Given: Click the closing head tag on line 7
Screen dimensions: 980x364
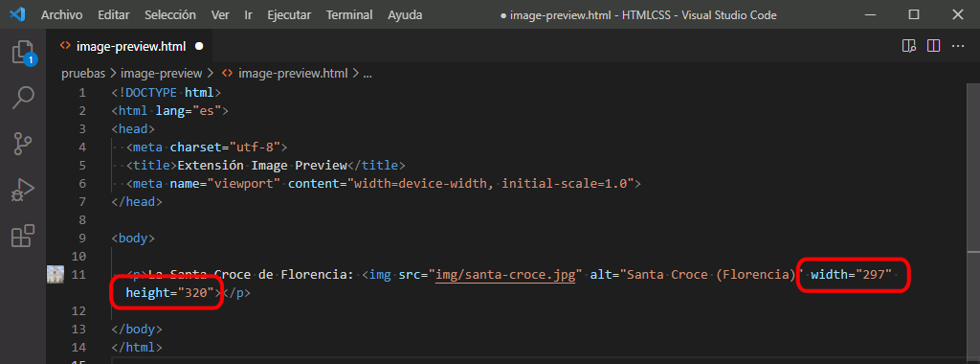Looking at the screenshot, I should pos(136,202).
